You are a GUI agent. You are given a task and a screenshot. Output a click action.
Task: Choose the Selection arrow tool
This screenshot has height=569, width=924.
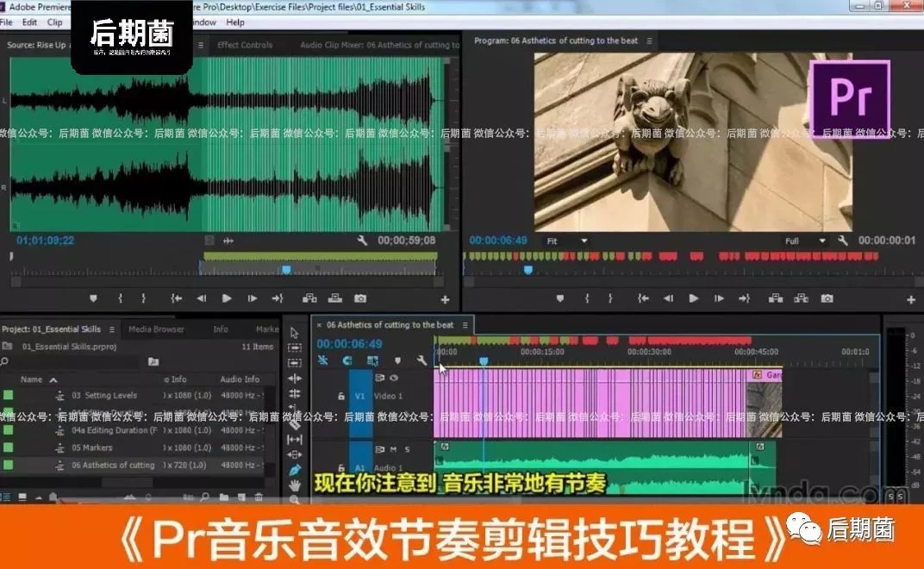click(295, 333)
